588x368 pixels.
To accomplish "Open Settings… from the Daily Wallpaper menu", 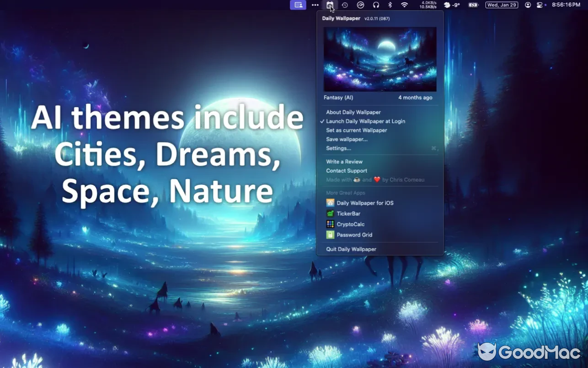I will tap(339, 148).
